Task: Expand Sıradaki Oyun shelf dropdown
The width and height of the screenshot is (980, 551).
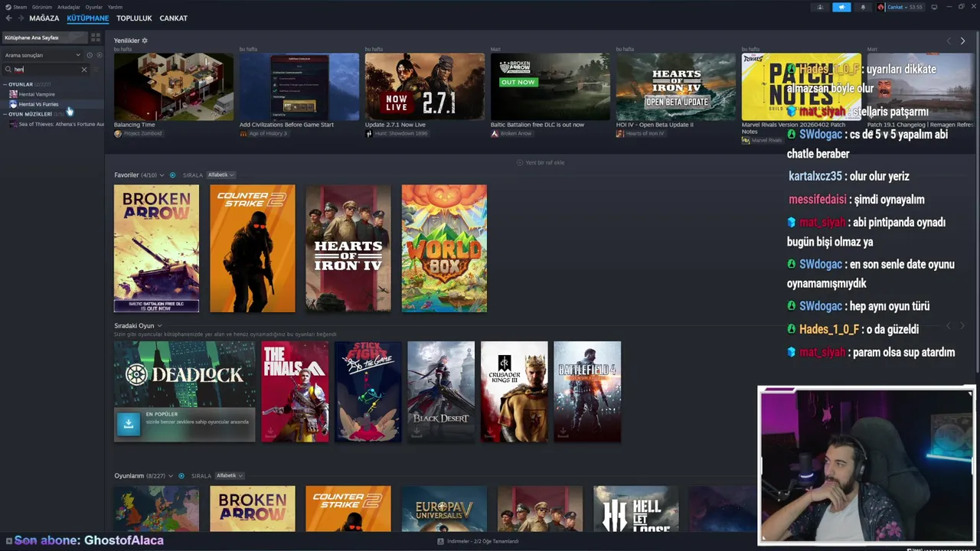Action: coord(159,326)
